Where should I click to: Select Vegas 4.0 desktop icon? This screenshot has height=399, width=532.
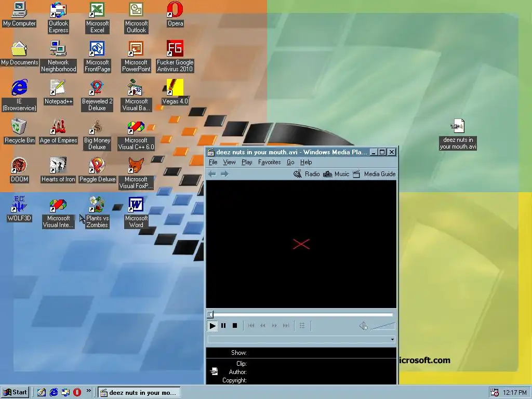175,92
